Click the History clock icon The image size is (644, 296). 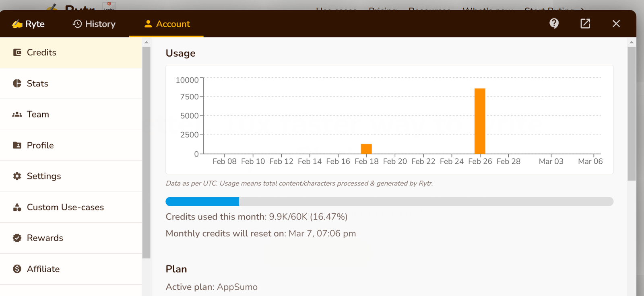[x=77, y=24]
